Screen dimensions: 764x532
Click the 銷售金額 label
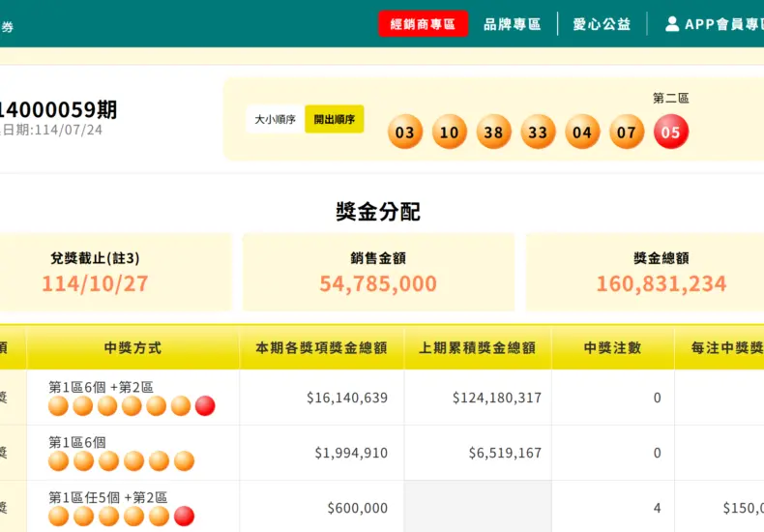click(378, 258)
